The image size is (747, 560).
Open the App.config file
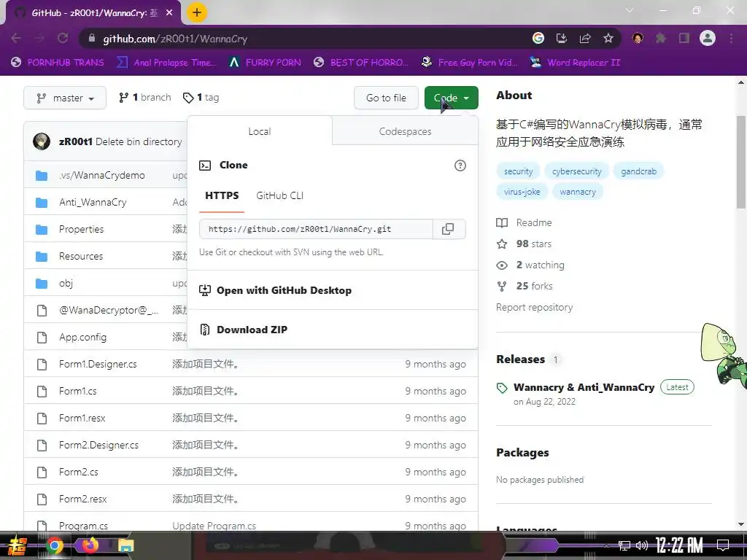point(83,337)
